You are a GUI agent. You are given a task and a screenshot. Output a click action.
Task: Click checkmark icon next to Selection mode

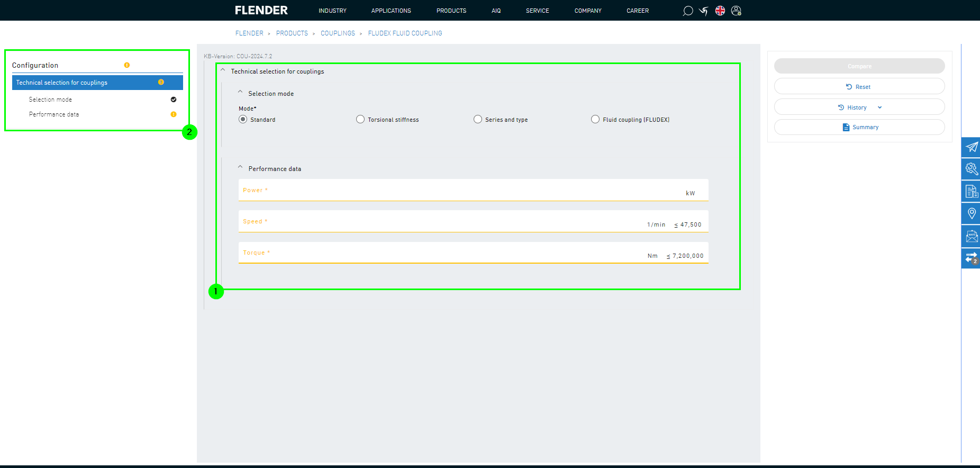[174, 100]
